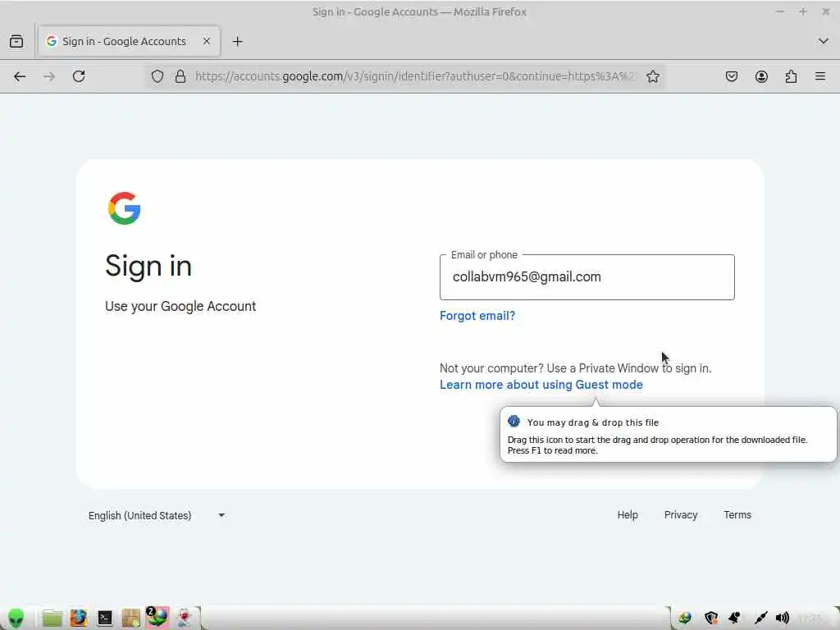Reload the Google sign-in page

79,76
